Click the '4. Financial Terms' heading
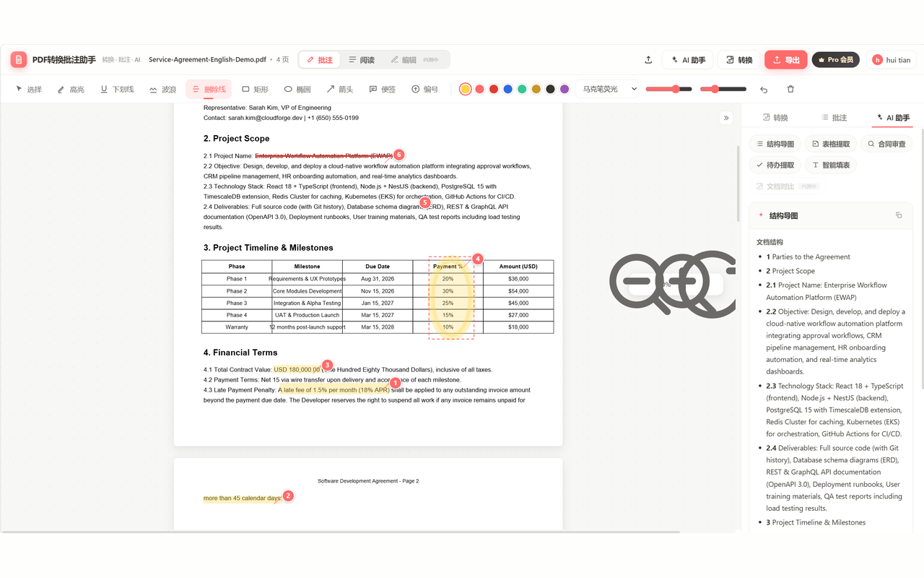The height and width of the screenshot is (578, 924). (x=240, y=353)
